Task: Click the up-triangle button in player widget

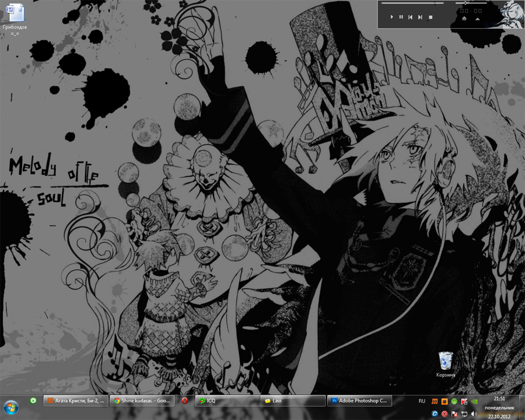Action: click(478, 19)
